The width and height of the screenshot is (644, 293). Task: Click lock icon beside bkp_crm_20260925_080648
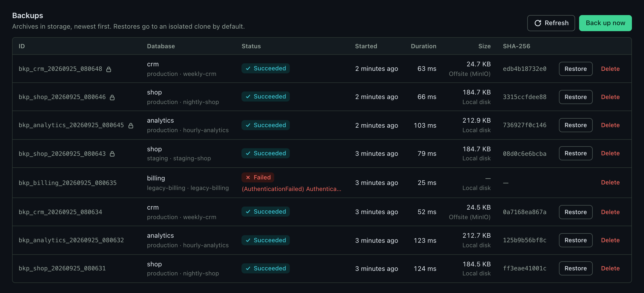click(x=109, y=69)
